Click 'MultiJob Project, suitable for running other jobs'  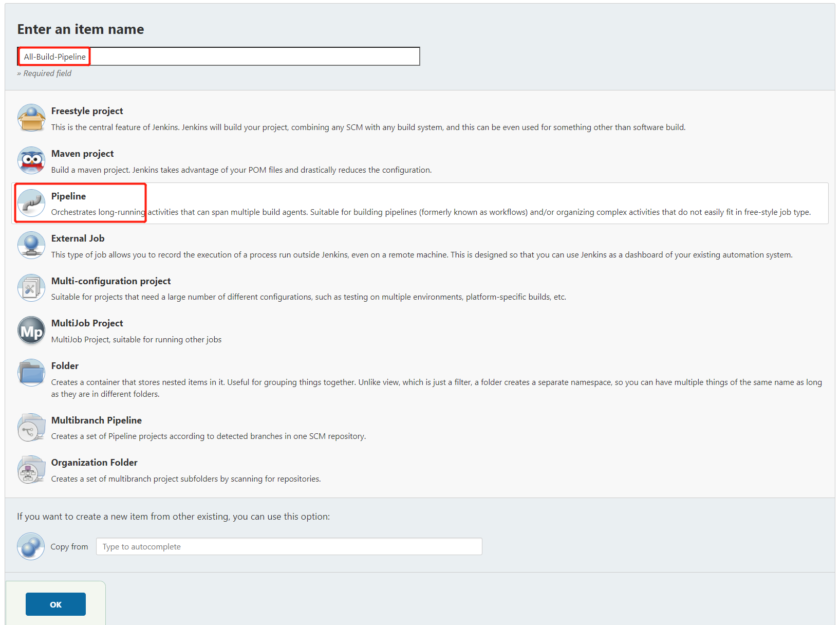(136, 339)
